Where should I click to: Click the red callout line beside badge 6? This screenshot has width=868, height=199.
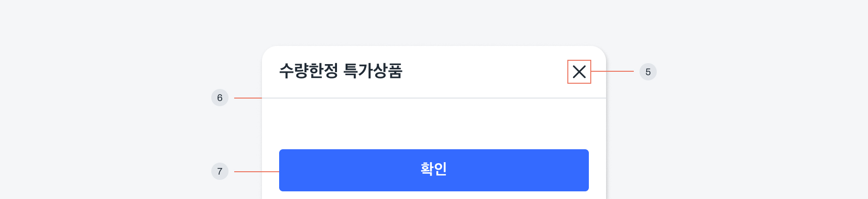point(248,98)
